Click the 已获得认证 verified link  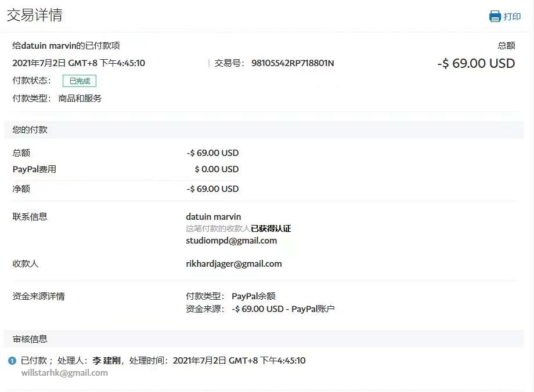pos(270,228)
